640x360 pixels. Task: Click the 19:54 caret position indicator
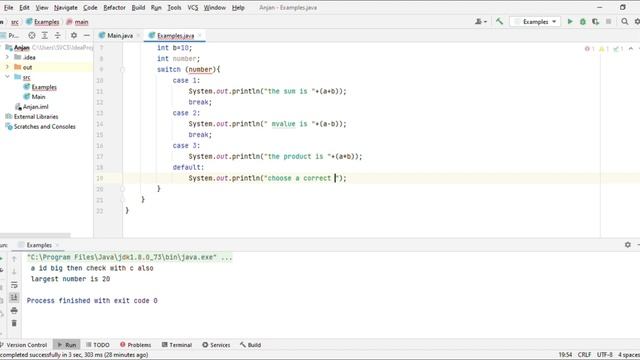(x=565, y=355)
